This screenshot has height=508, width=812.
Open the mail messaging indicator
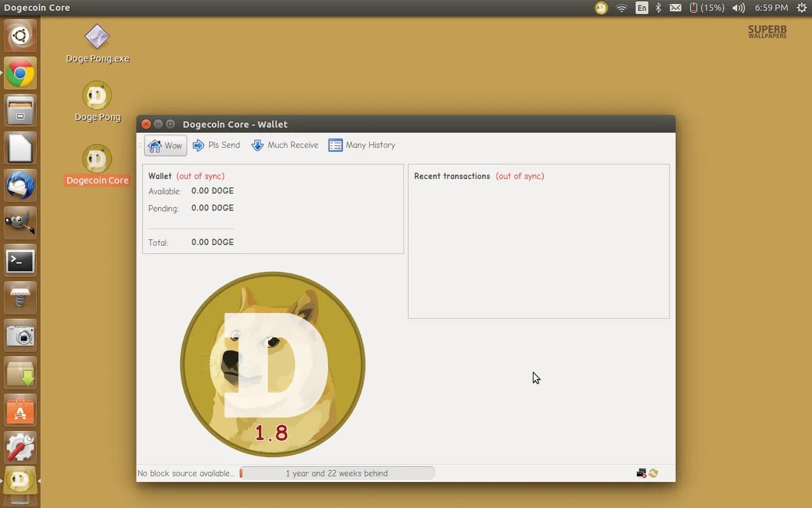coord(676,8)
